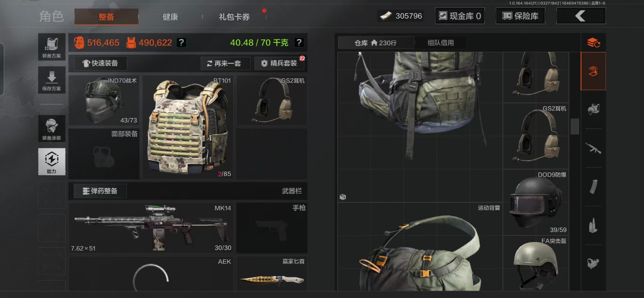This screenshot has width=644, height=298.
Task: Switch to the 整备 tab
Action: (106, 17)
